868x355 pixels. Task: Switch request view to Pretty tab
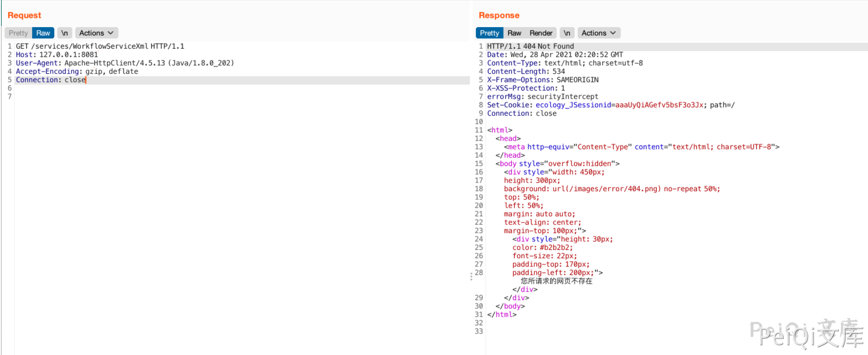click(18, 33)
